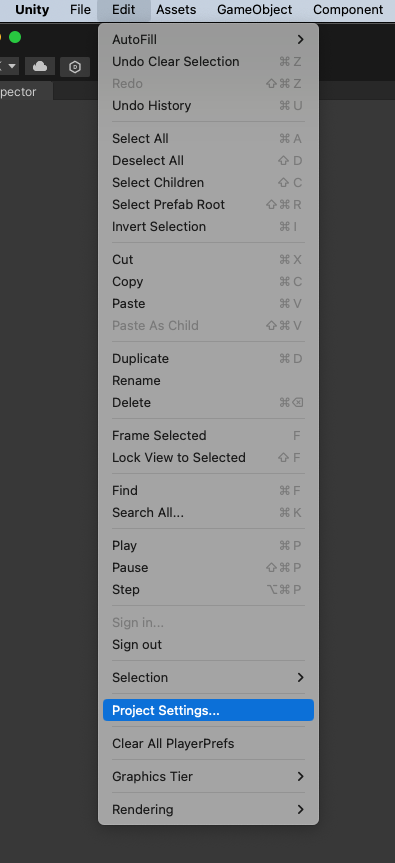Viewport: 395px width, 863px height.
Task: Select Play from the Edit menu
Action: [x=208, y=545]
